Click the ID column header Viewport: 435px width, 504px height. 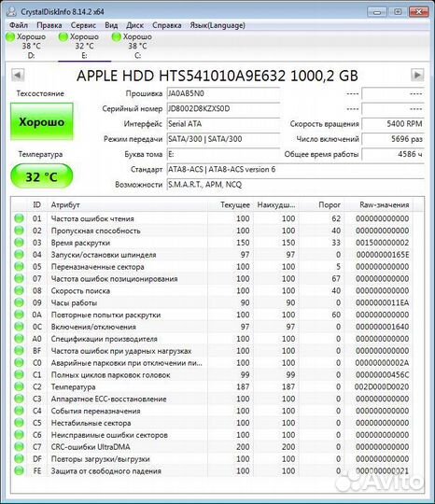pyautogui.click(x=36, y=204)
